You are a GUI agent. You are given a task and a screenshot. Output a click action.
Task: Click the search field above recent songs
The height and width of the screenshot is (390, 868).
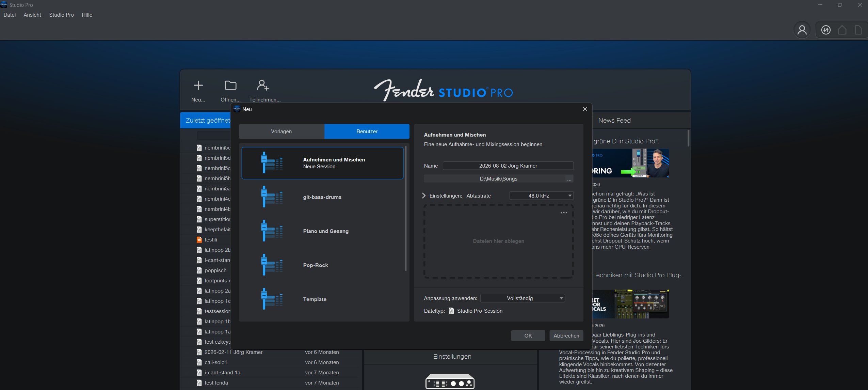(214, 135)
